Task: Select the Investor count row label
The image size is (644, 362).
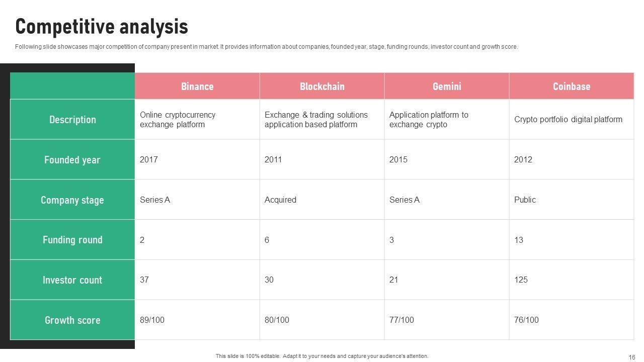Action: (72, 280)
